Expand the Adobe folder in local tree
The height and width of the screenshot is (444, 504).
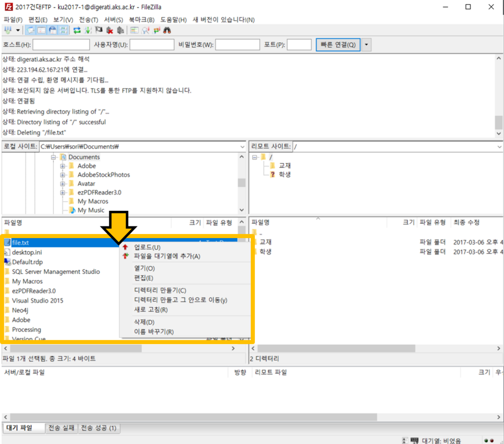click(63, 166)
